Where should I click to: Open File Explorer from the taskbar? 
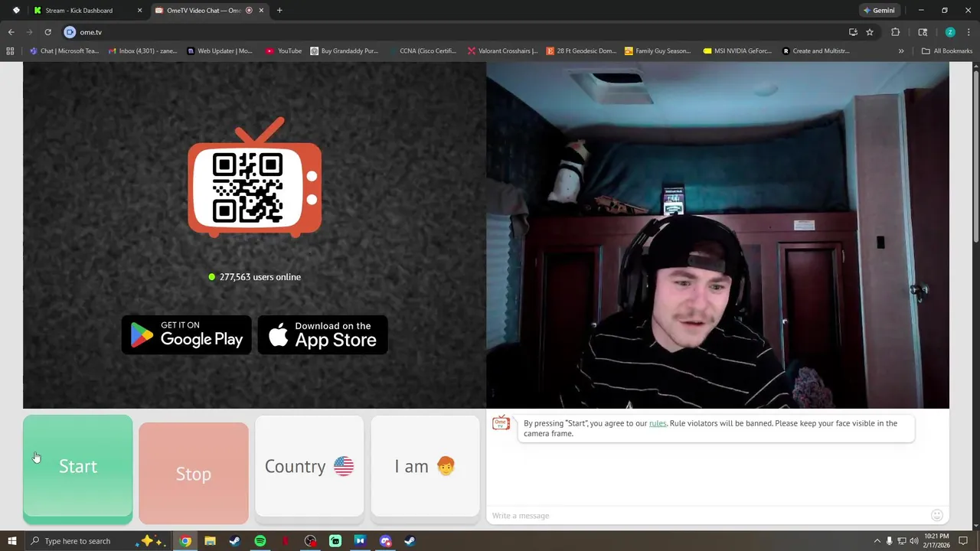210,541
